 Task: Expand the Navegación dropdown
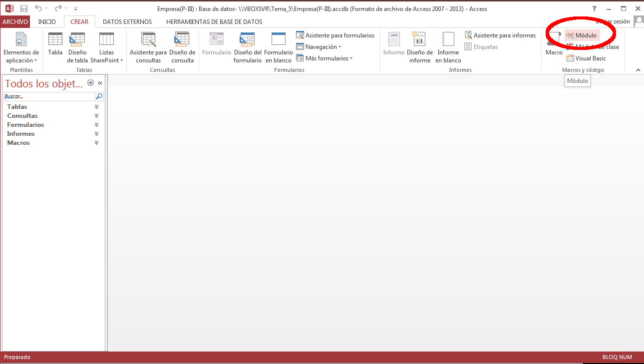[319, 47]
